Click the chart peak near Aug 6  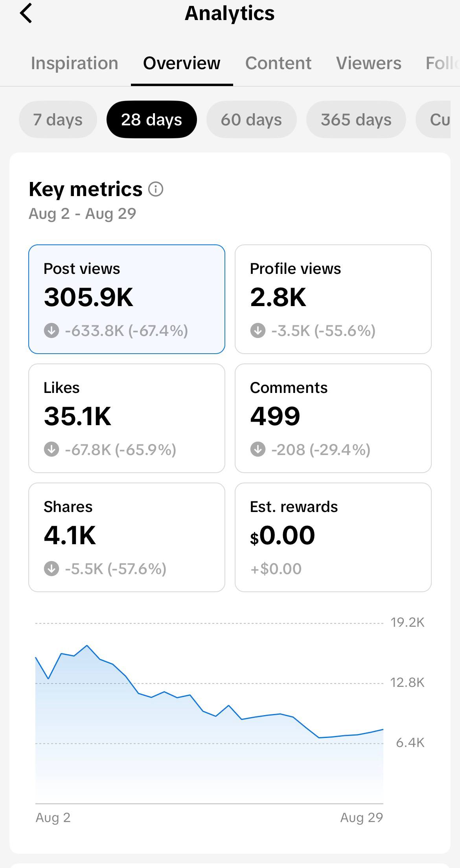click(87, 646)
